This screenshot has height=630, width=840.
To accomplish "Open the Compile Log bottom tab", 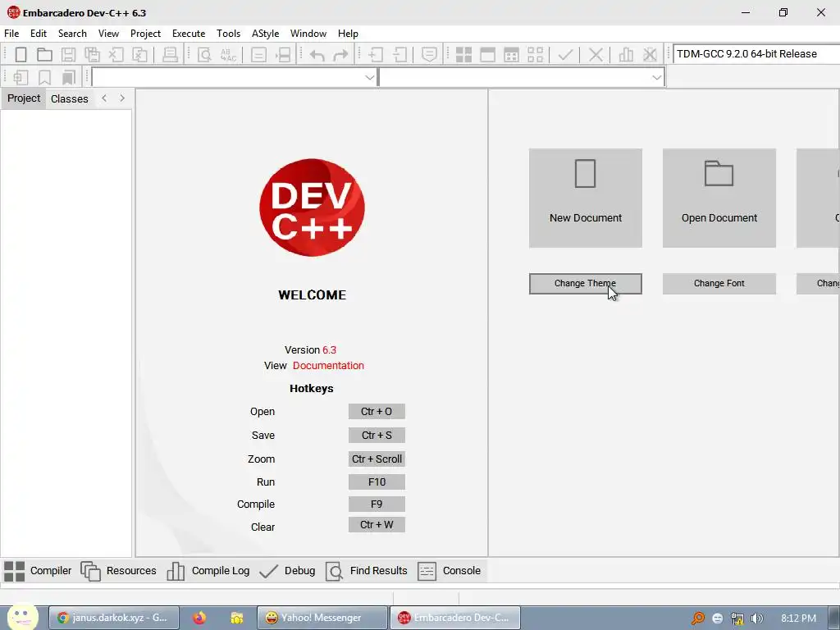I will pyautogui.click(x=208, y=571).
